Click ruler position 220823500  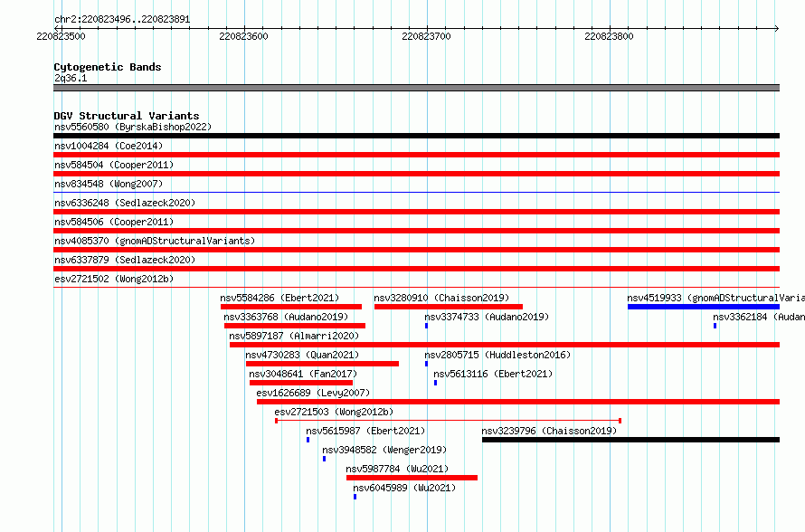62,36
